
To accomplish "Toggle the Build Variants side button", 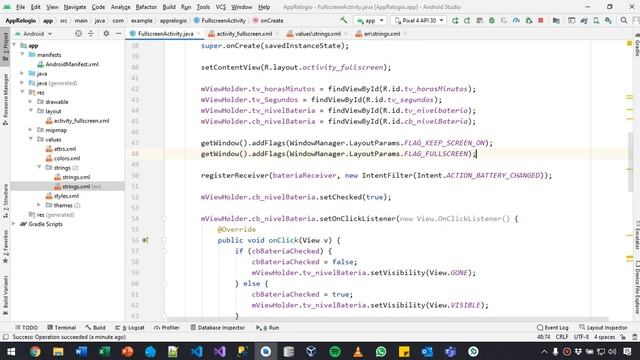I will tap(5, 296).
